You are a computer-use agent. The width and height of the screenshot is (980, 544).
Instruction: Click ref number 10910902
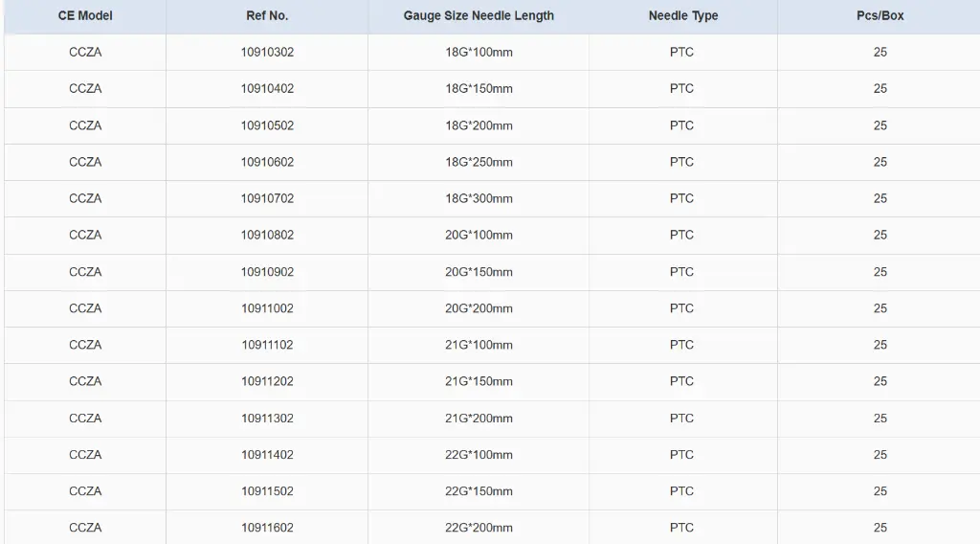pyautogui.click(x=267, y=272)
